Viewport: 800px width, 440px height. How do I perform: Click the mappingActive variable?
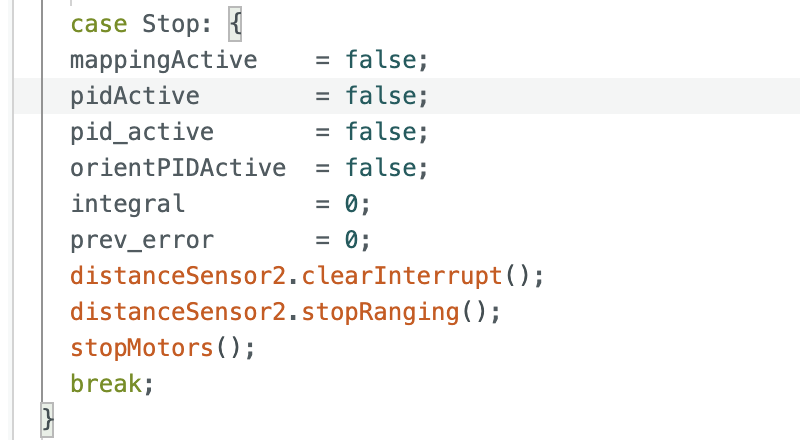tap(163, 60)
